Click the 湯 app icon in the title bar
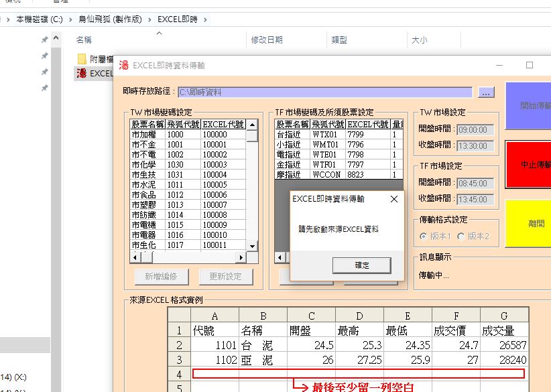This screenshot has width=551, height=392. point(124,65)
